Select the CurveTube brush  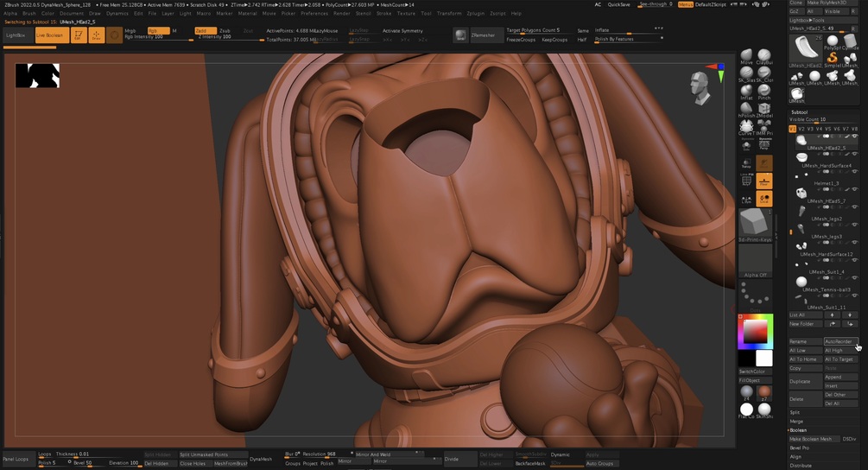coord(746,128)
